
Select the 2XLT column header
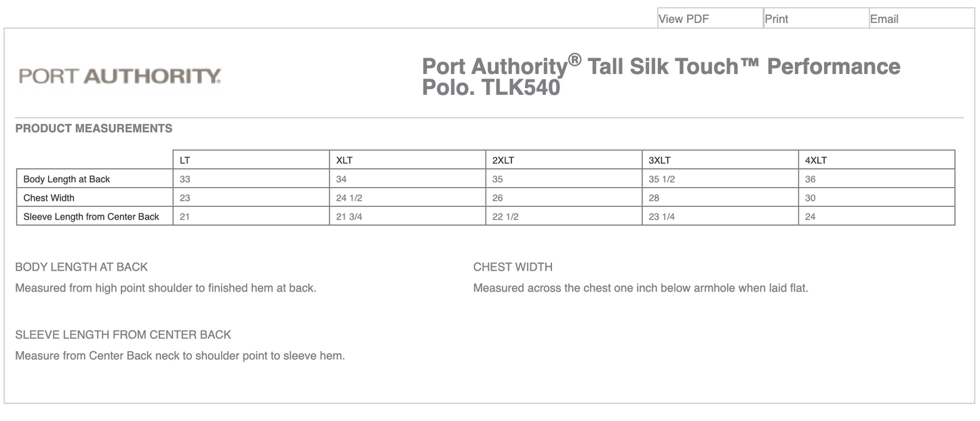[503, 160]
